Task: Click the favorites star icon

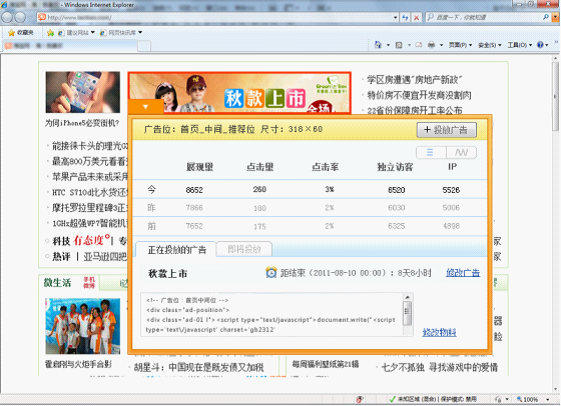Action: (11, 33)
